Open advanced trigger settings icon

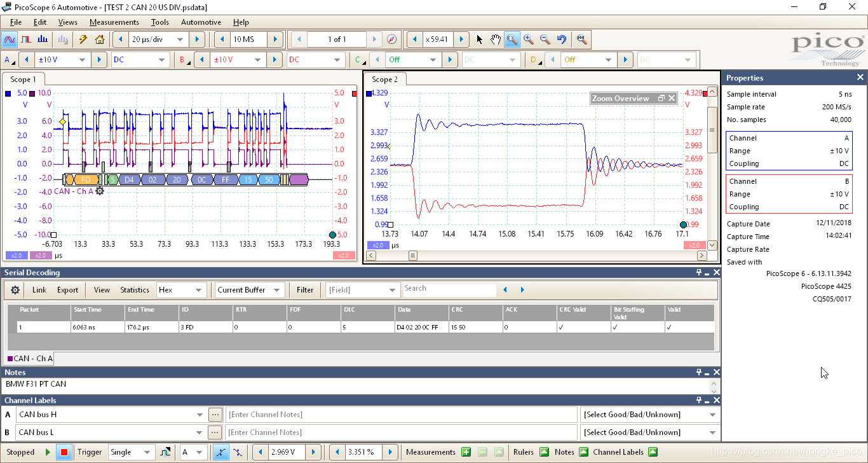[x=165, y=453]
